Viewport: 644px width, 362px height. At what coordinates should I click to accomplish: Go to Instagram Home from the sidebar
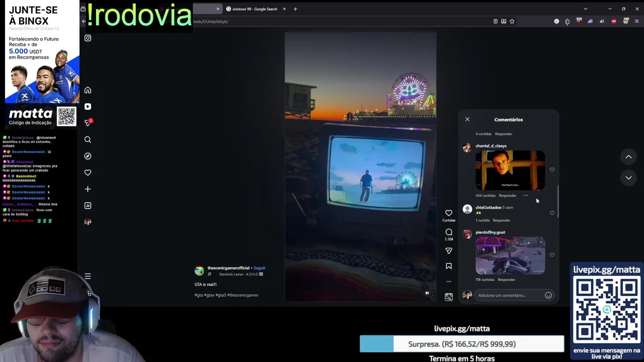(x=88, y=90)
